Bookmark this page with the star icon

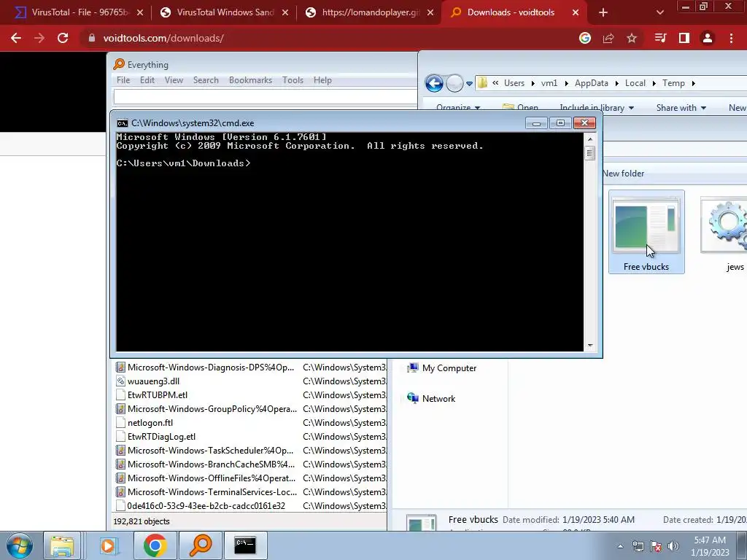click(x=632, y=38)
